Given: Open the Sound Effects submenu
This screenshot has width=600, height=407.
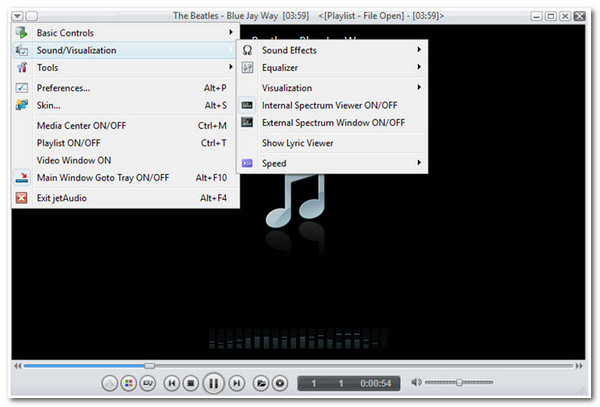Looking at the screenshot, I should [332, 50].
